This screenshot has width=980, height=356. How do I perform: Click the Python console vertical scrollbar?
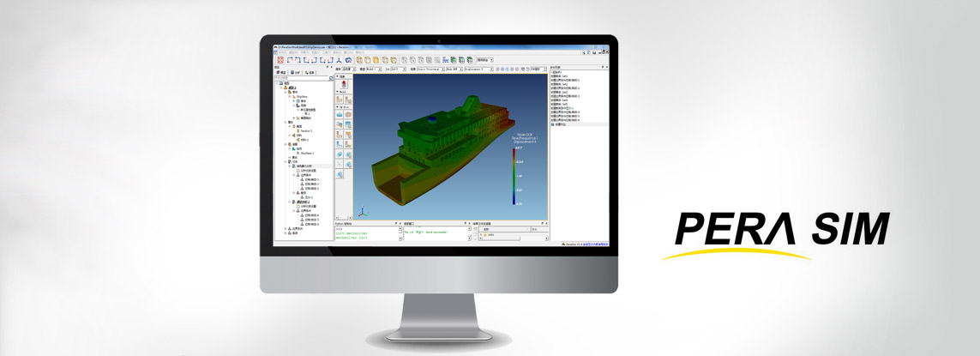point(400,233)
